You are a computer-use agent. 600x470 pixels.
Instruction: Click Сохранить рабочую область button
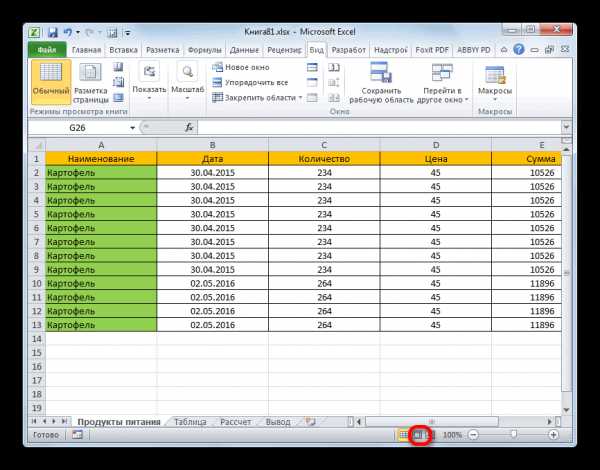coord(381,82)
